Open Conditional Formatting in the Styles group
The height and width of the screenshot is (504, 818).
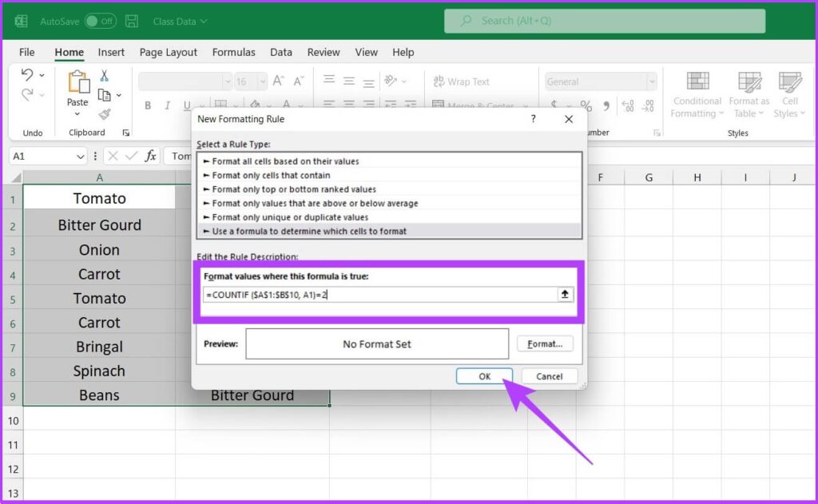coord(696,92)
